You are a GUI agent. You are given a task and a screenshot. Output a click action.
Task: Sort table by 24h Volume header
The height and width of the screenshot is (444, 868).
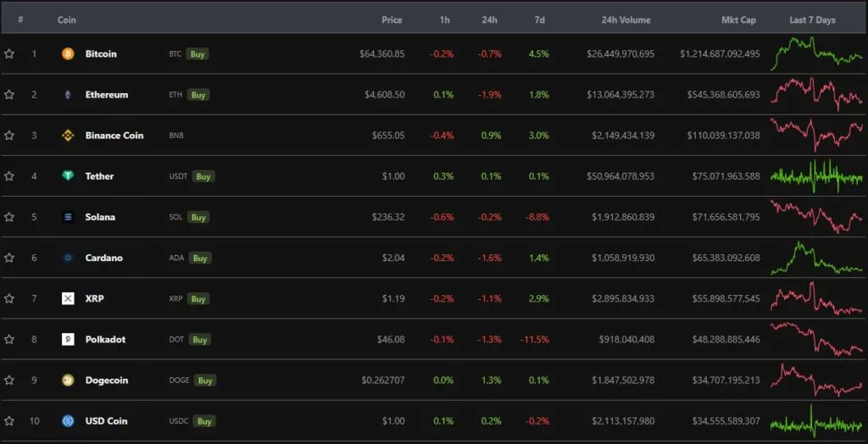(626, 19)
